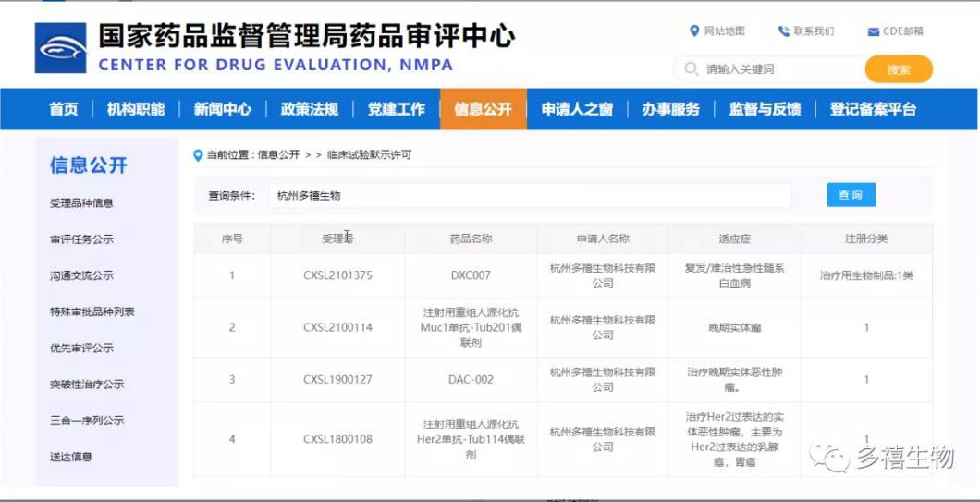Switch to the 新闻中心 tab

click(x=222, y=109)
